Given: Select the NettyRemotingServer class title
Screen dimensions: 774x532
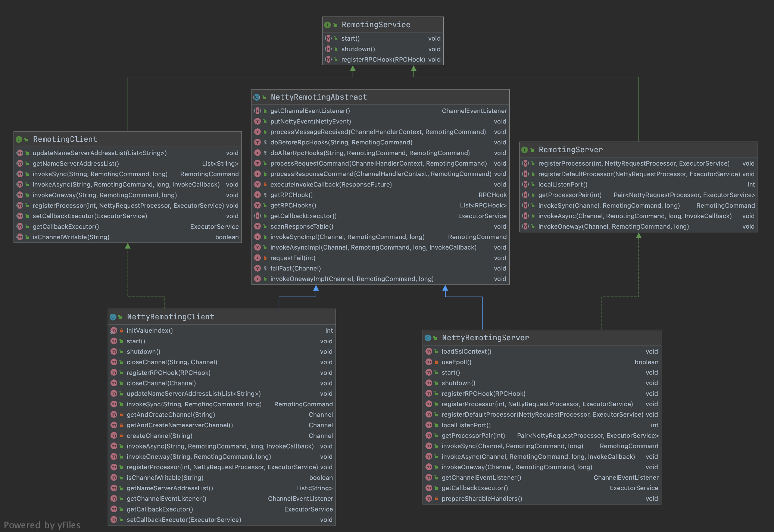Looking at the screenshot, I should [x=485, y=338].
